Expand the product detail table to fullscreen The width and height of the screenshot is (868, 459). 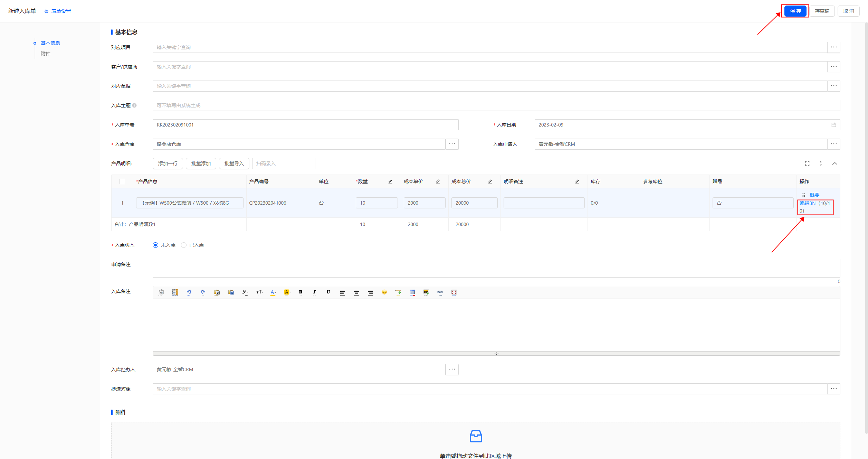click(x=807, y=163)
